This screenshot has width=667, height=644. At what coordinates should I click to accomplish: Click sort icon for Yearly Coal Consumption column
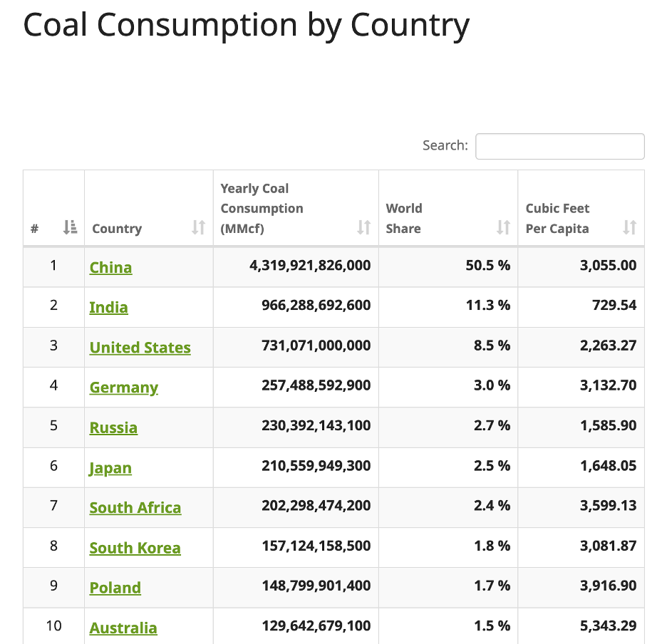click(x=363, y=228)
